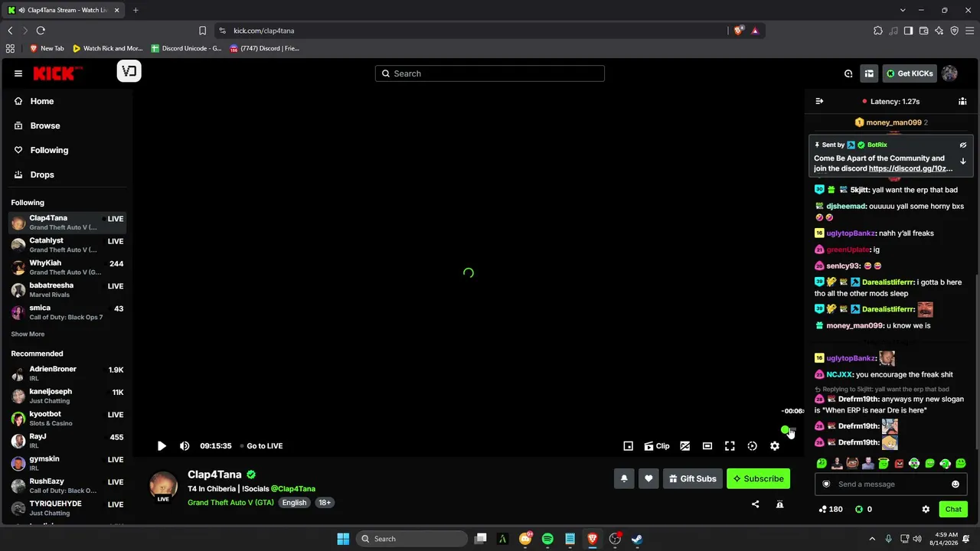
Task: Subscribe to Clap4Tana
Action: [758, 478]
